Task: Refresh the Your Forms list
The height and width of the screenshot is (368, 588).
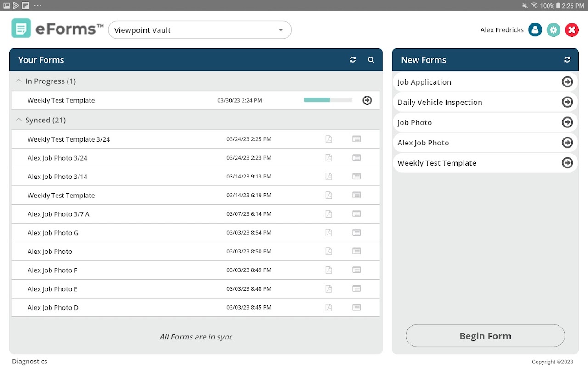Action: (x=353, y=60)
